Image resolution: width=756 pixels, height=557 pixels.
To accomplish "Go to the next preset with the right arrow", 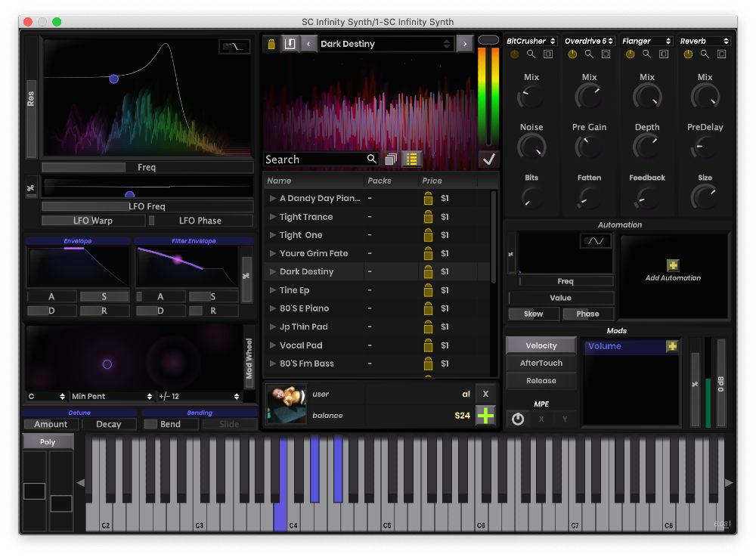I will click(464, 44).
